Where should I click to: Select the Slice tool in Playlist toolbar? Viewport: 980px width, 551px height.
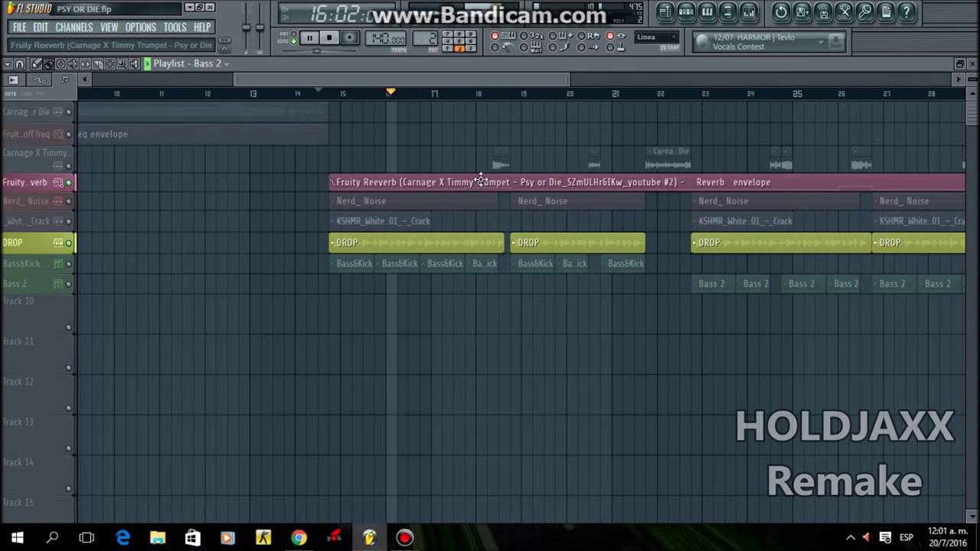[97, 64]
